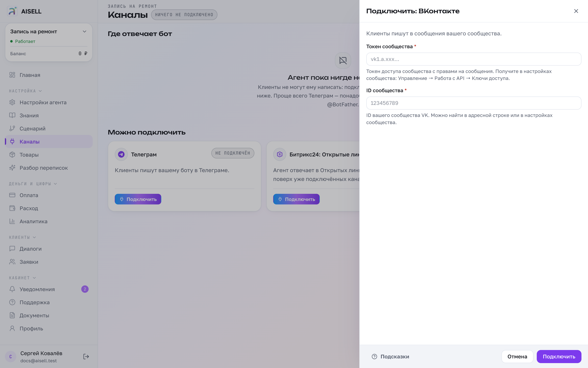Click the Баланс 0 ₽ row

coord(49,54)
